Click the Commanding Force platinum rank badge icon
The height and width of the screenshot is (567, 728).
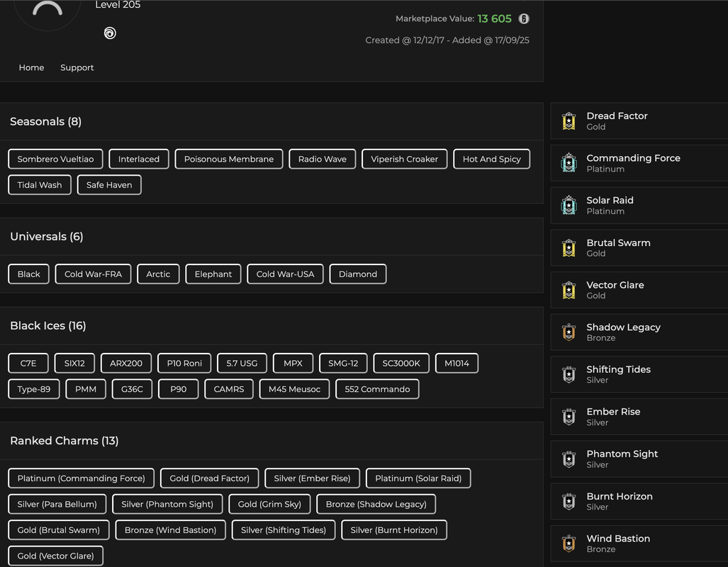coord(569,163)
